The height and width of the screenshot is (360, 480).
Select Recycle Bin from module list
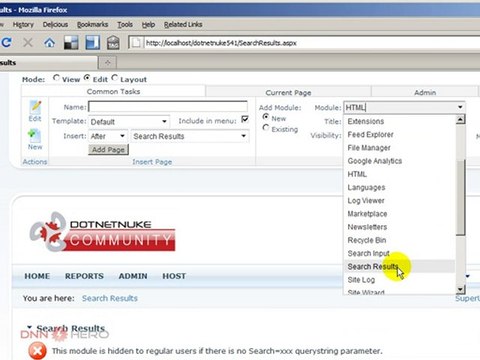click(367, 240)
